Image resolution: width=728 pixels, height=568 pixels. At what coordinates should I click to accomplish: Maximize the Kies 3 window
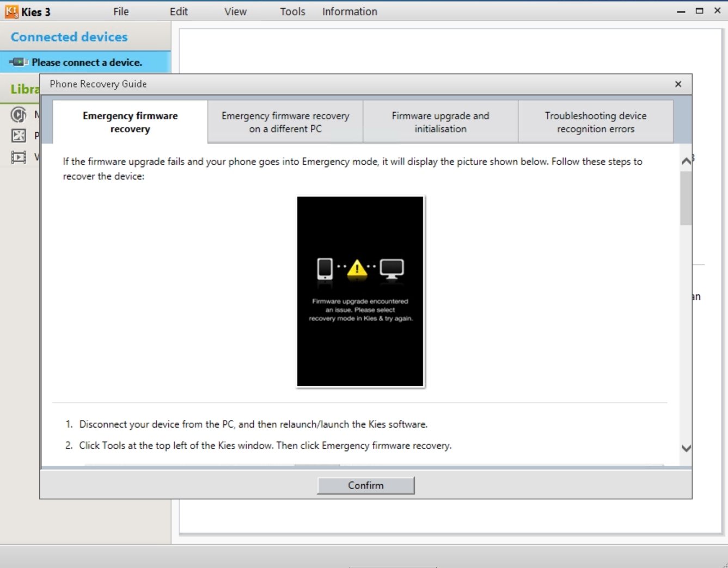pos(699,11)
